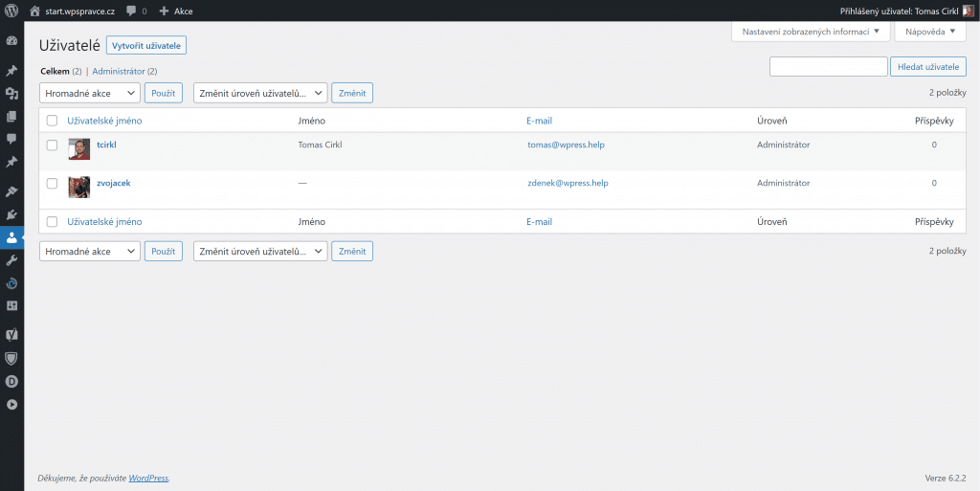Collapse the sidebar menu with play icon
Screen dimensions: 980x491
click(x=11, y=404)
